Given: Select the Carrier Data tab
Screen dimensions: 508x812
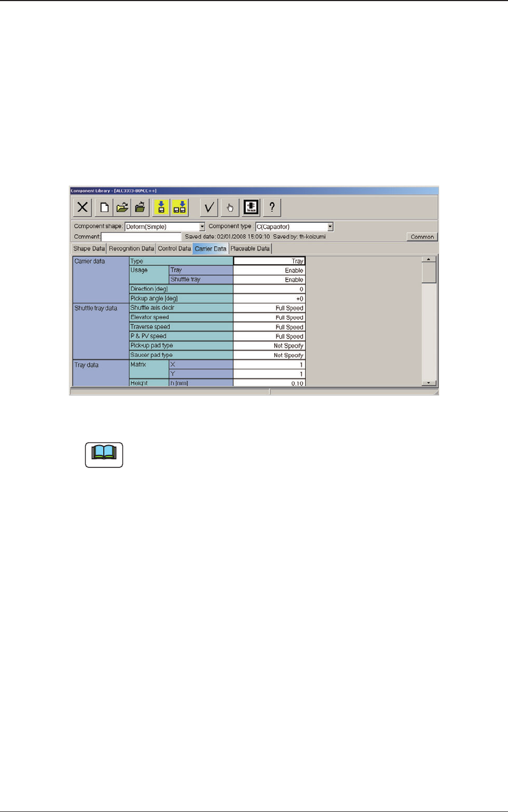Looking at the screenshot, I should click(210, 248).
